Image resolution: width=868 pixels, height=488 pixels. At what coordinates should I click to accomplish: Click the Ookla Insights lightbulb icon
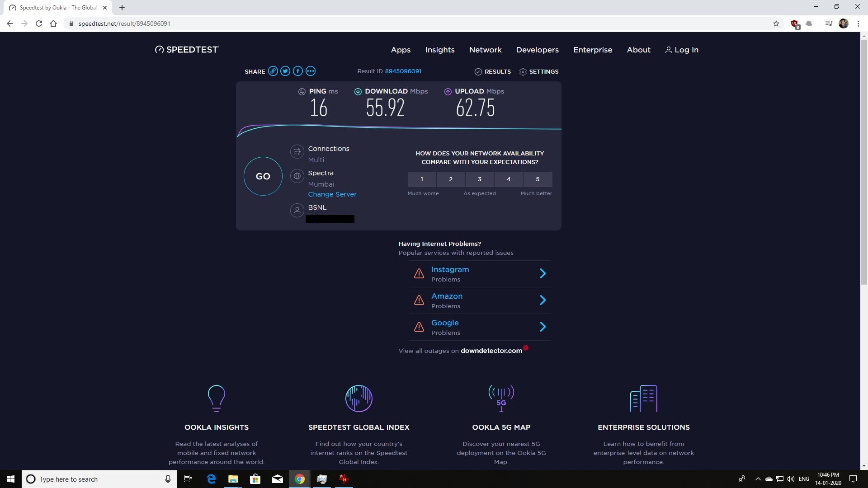[216, 398]
